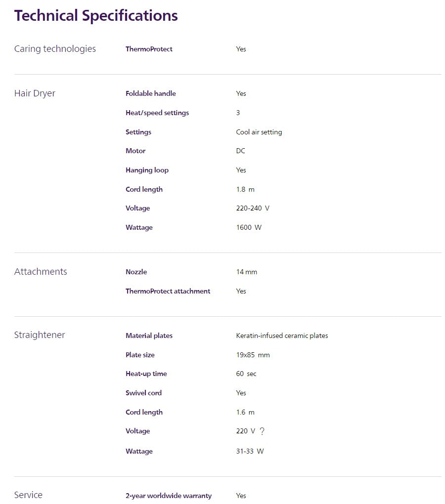Click the 220-240 V voltage value
The height and width of the screenshot is (504, 445).
click(x=253, y=208)
